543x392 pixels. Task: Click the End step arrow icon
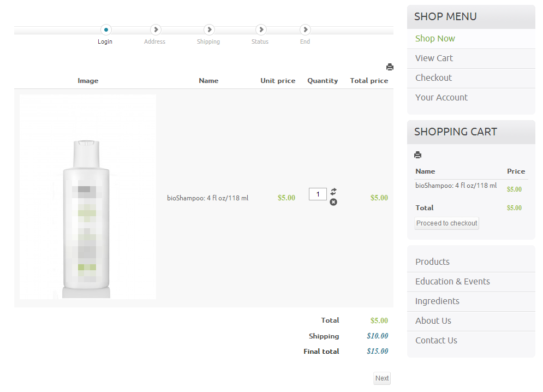306,29
